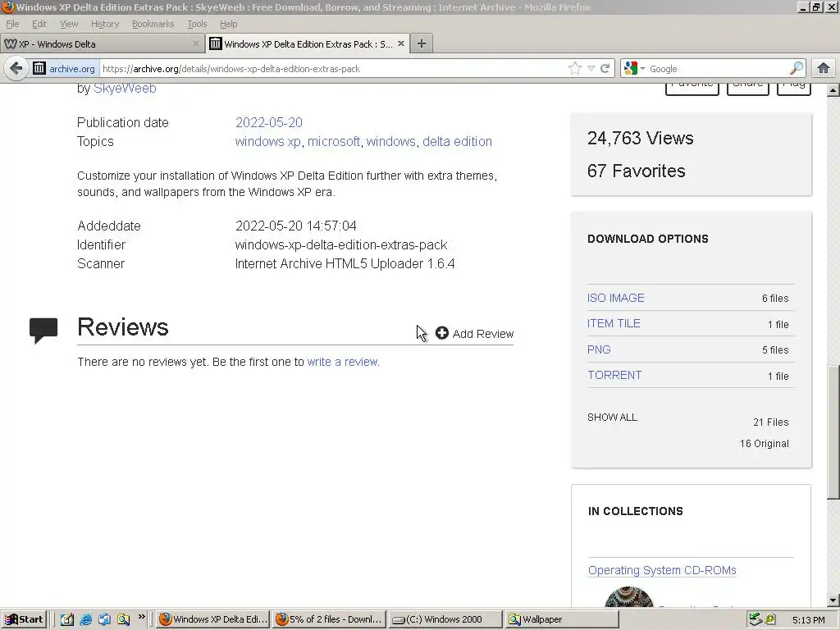Click into the Google search box
The image size is (840, 630).
tap(718, 69)
